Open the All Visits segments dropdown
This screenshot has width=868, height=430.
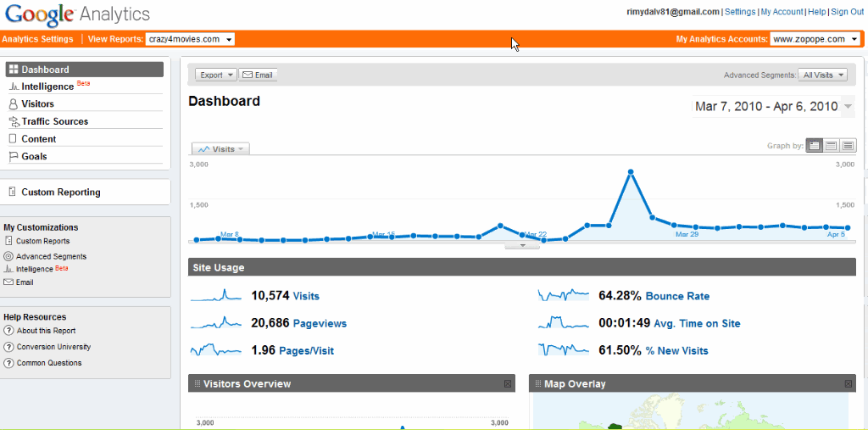[822, 75]
